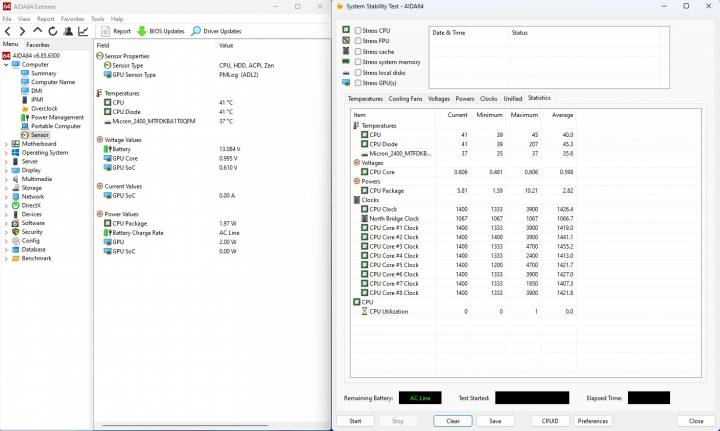Open the Help menu
The width and height of the screenshot is (720, 431).
coord(117,19)
